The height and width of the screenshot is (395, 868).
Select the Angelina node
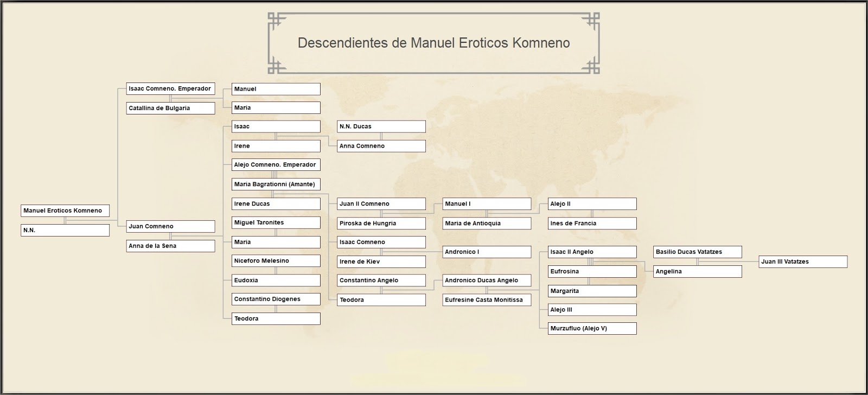click(x=698, y=271)
